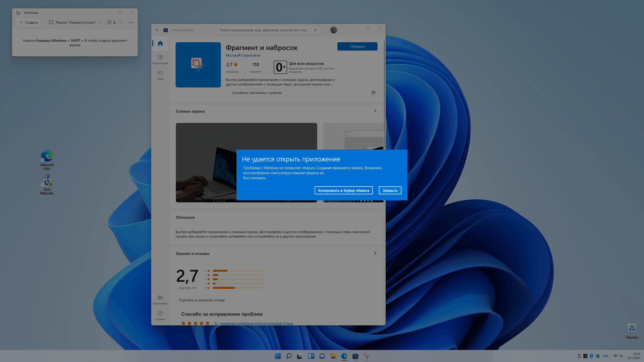644x362 pixels.
Task: Click the "110 Оценки" rating count
Action: (256, 67)
